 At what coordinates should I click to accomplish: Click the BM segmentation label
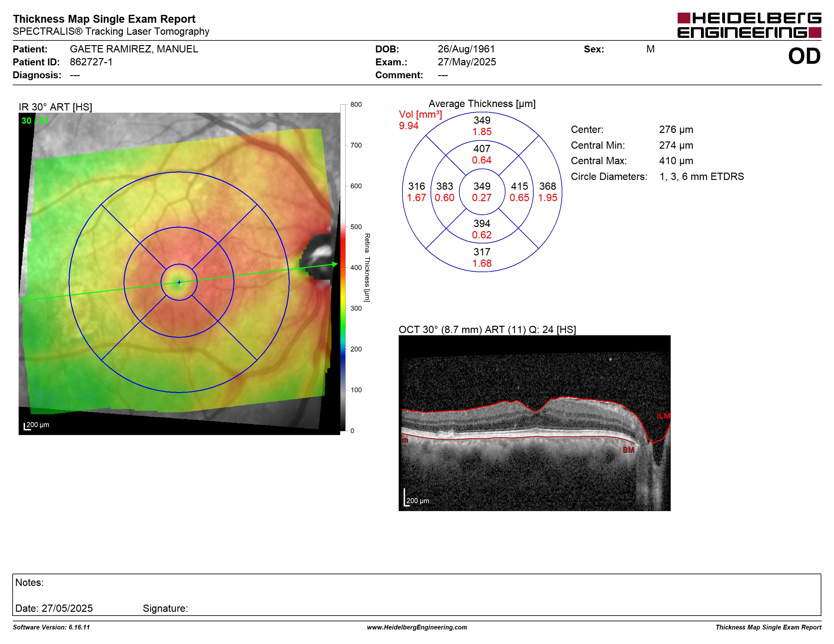[629, 450]
